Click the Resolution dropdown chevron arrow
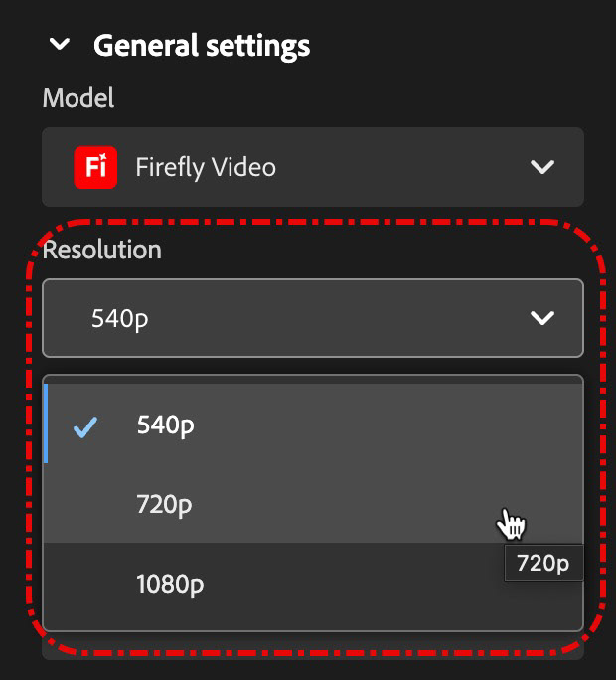This screenshot has height=680, width=616. coord(542,318)
